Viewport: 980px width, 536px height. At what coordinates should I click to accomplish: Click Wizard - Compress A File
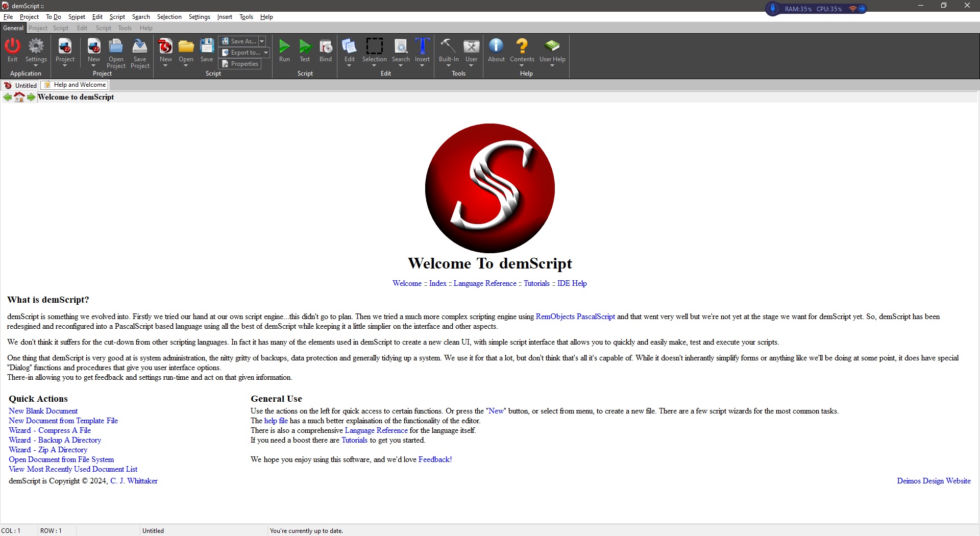pos(50,430)
